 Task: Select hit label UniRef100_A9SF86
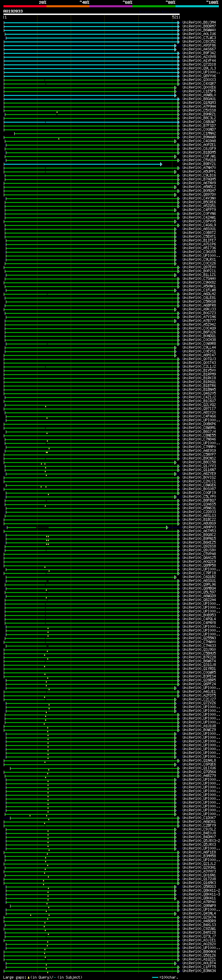[x=199, y=45]
